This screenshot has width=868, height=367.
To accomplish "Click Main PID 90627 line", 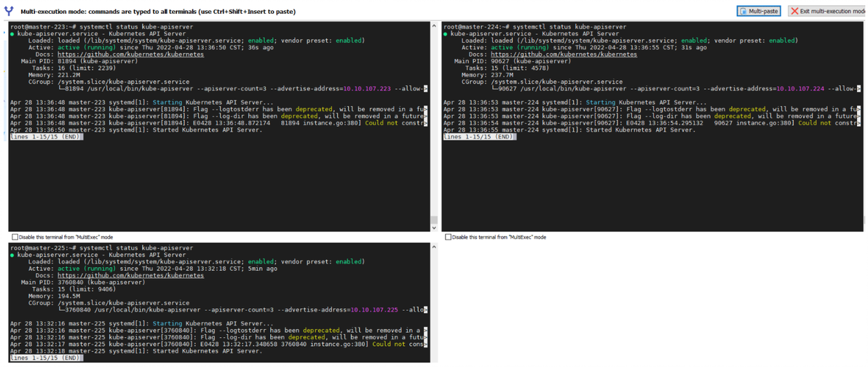I will [515, 61].
